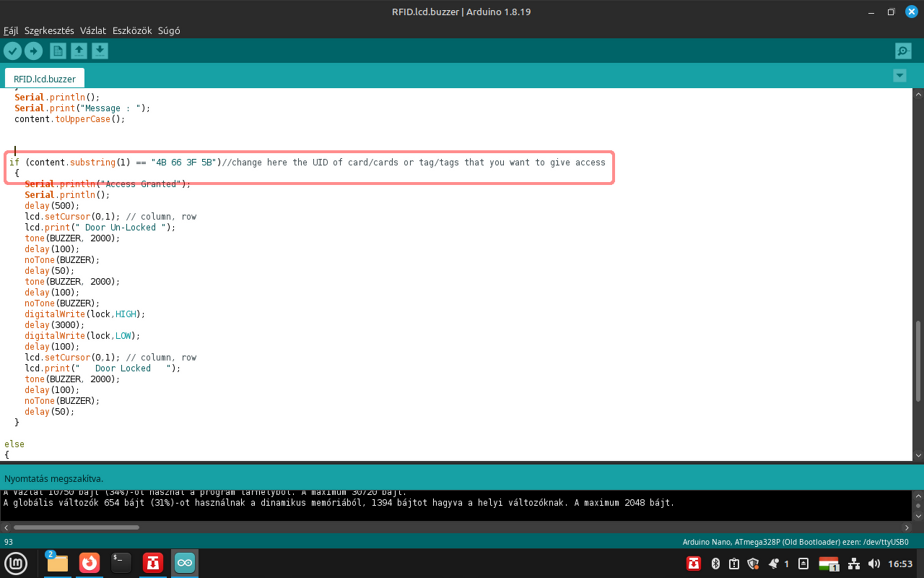Viewport: 924px width, 578px height.
Task: Create a new sketch with the New button
Action: [58, 51]
